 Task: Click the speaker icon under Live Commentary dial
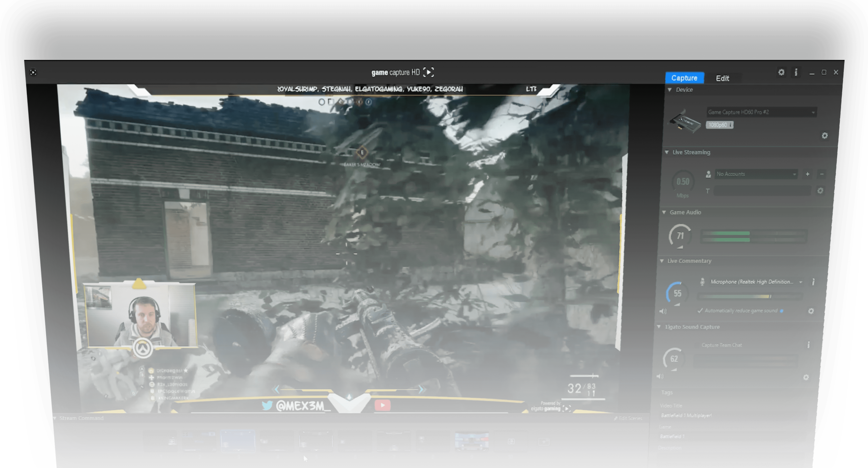[663, 311]
